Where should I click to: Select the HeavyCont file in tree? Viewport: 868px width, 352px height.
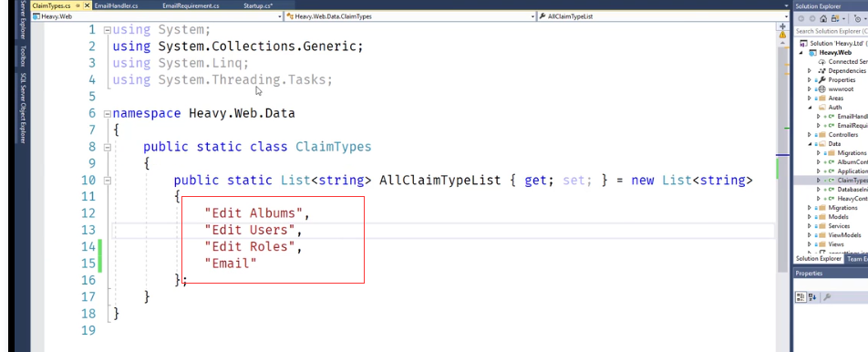pos(852,198)
